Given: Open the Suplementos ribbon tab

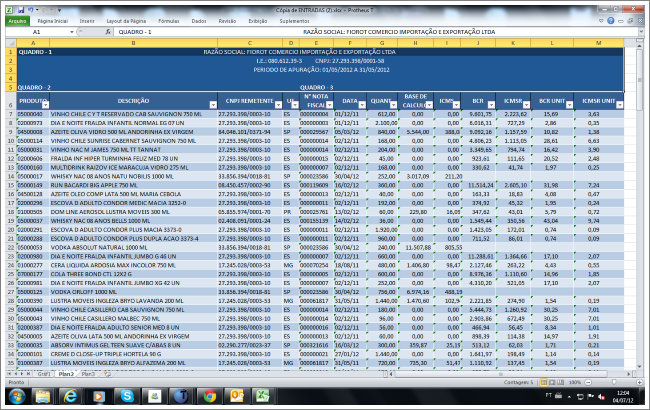Looking at the screenshot, I should tap(294, 21).
